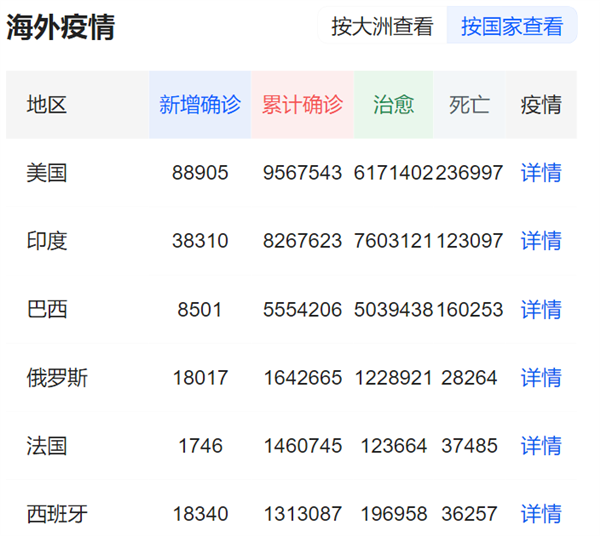This screenshot has width=600, height=536.
Task: Click recovered value 123664
Action: (x=394, y=446)
